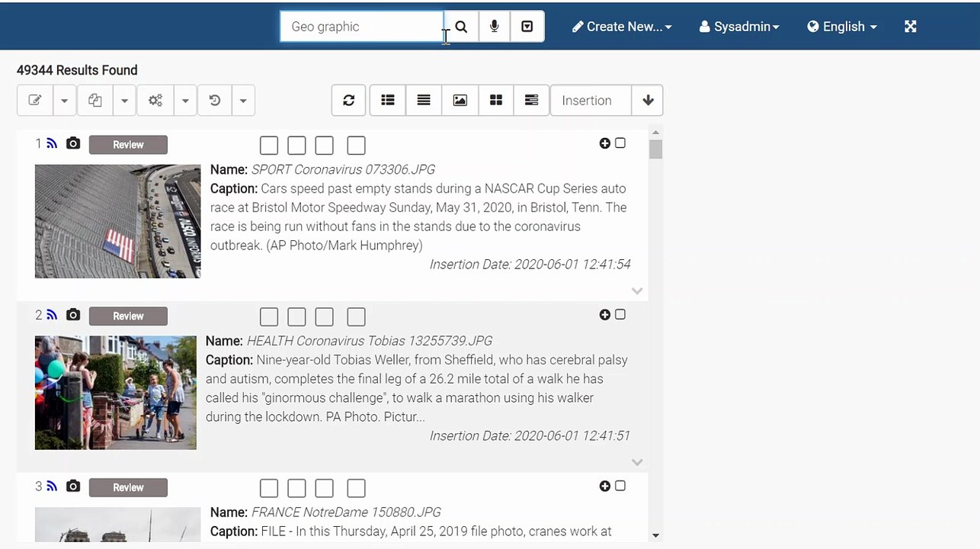Open the copy button dropdown arrow
The height and width of the screenshot is (549, 980).
tap(124, 100)
